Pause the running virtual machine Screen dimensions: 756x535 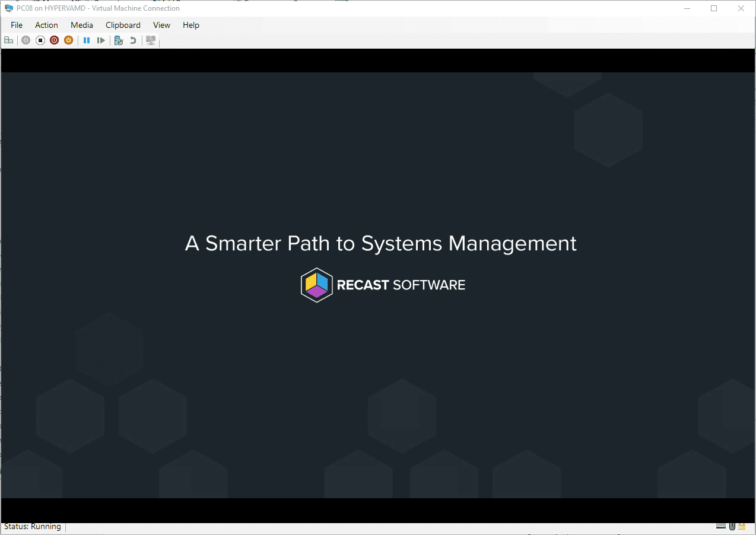point(87,40)
